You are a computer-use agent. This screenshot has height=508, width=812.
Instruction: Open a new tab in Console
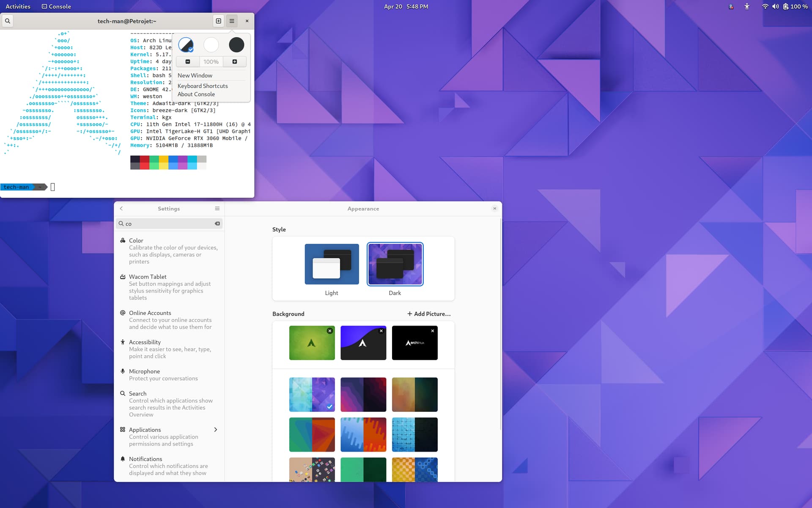[218, 21]
